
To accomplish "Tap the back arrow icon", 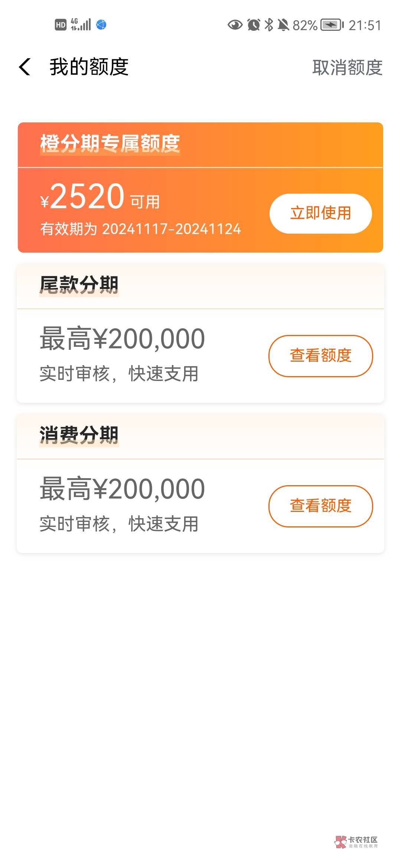I will tap(25, 67).
